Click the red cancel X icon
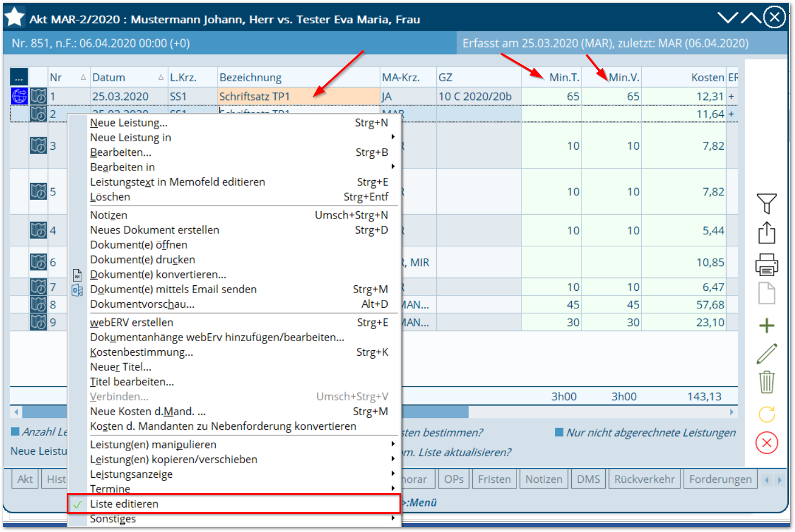 [767, 443]
